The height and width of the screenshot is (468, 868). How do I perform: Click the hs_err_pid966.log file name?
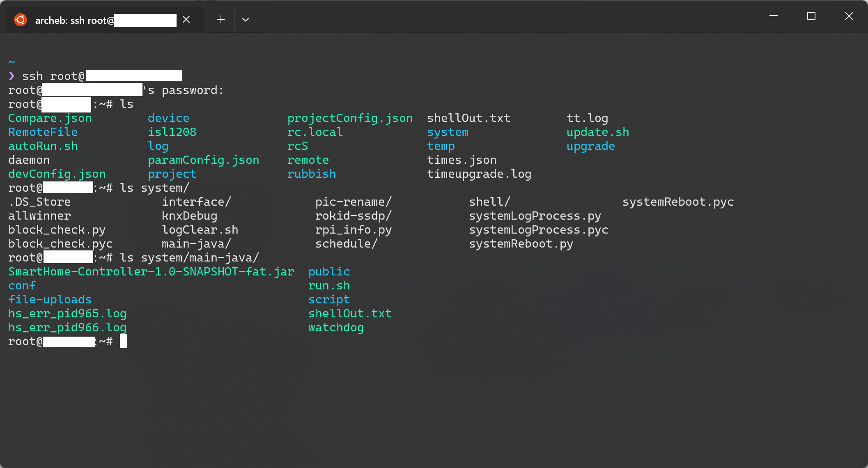coord(67,328)
